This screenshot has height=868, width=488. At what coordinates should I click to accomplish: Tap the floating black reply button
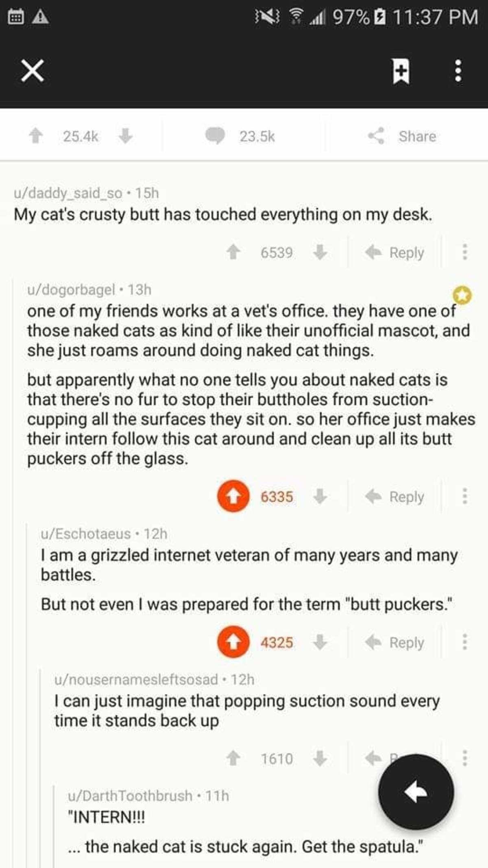(416, 792)
